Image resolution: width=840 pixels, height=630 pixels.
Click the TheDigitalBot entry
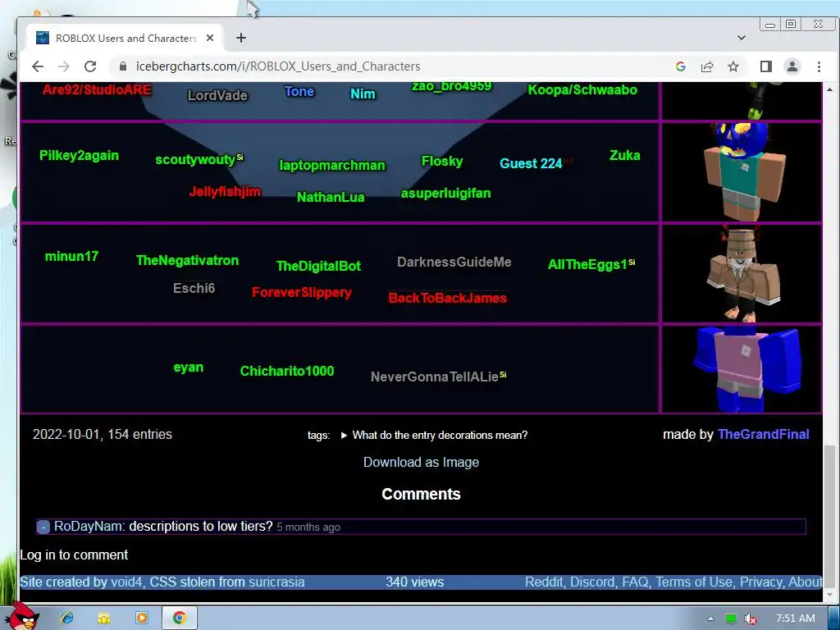[x=318, y=266]
